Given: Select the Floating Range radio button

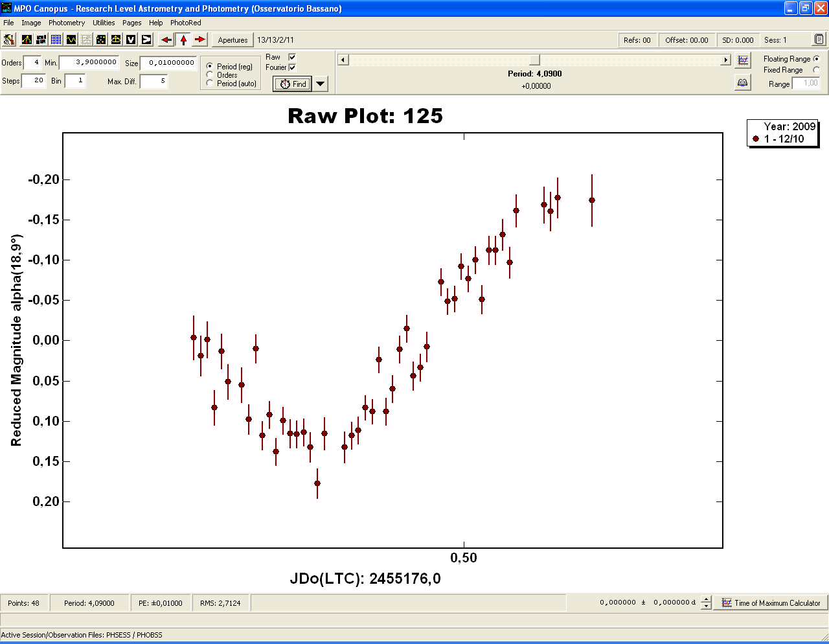Looking at the screenshot, I should pyautogui.click(x=816, y=59).
